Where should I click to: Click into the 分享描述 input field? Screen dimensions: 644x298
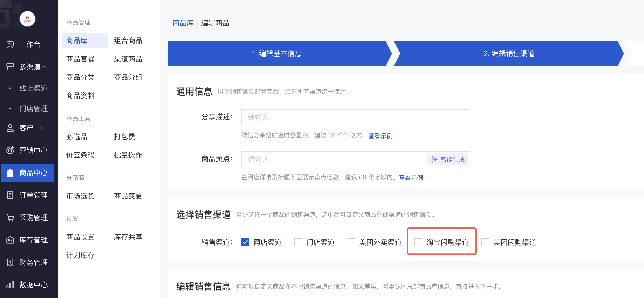coord(355,117)
